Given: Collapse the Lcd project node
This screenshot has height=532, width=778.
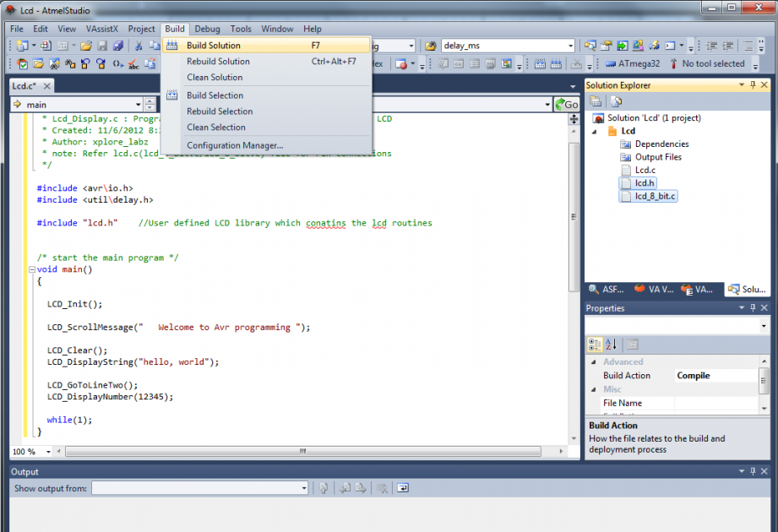Looking at the screenshot, I should click(595, 132).
